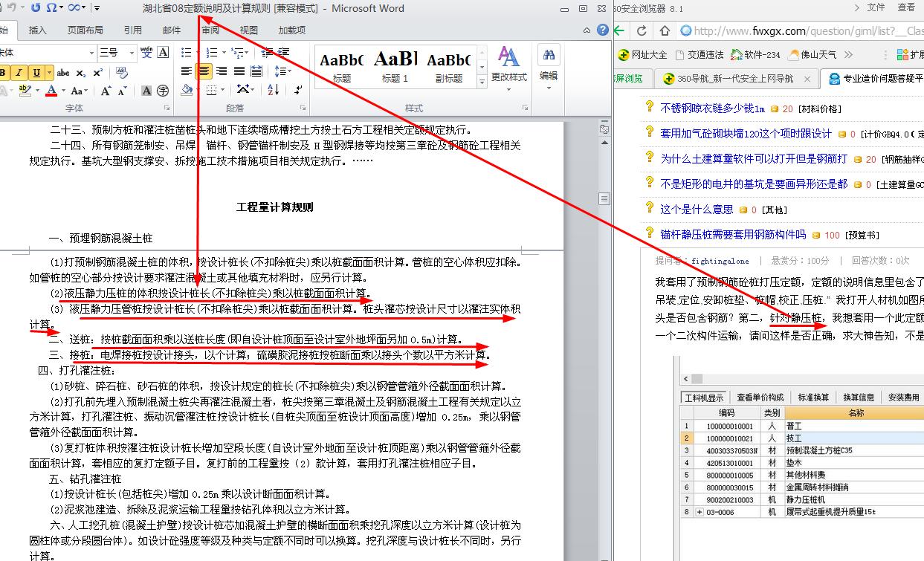
Task: Select the 副标题 style
Action: pyautogui.click(x=448, y=66)
